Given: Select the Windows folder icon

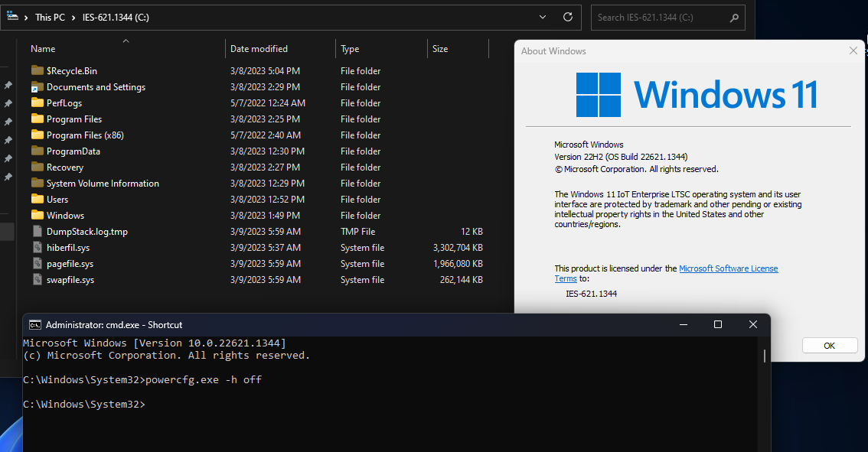Looking at the screenshot, I should [x=37, y=215].
